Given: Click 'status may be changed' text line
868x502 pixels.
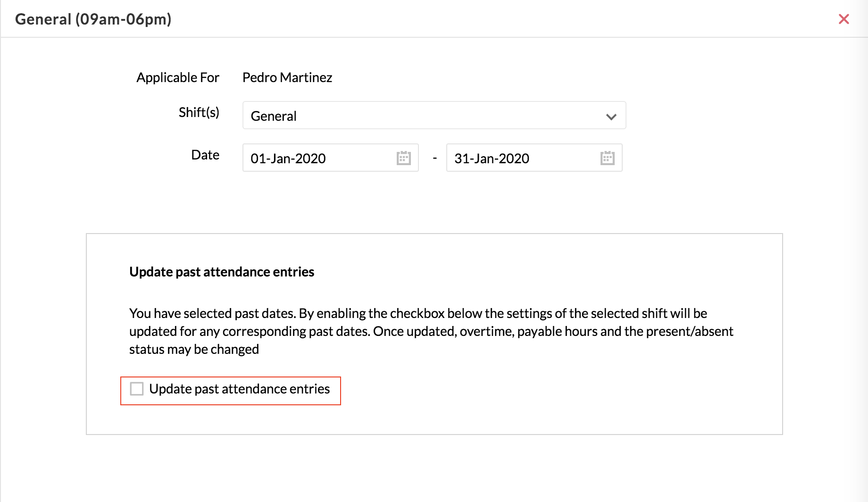Looking at the screenshot, I should pos(194,349).
